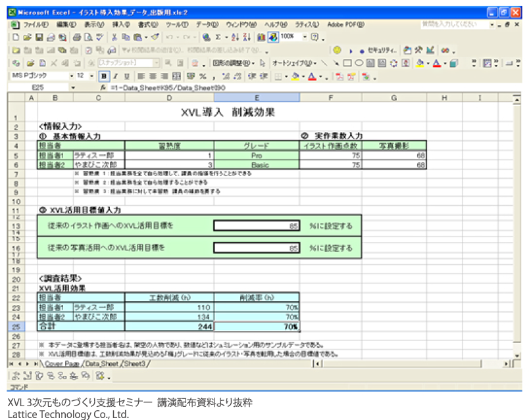The width and height of the screenshot is (529, 420).
Task: Click the fill color yellow bucket in drawing toolbar
Action: (x=420, y=63)
